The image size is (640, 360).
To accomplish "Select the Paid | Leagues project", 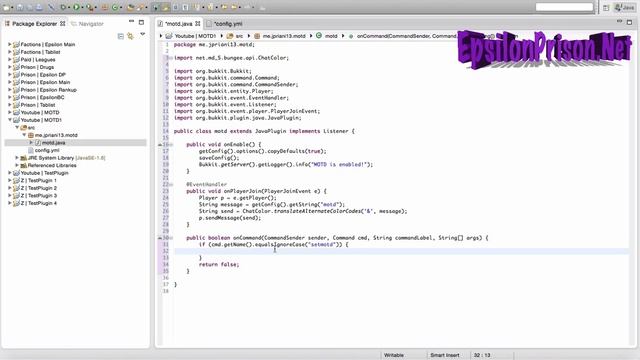I will click(38, 60).
